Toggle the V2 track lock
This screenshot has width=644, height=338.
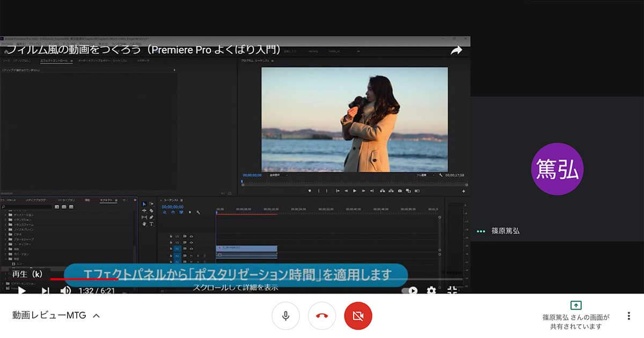click(x=171, y=243)
